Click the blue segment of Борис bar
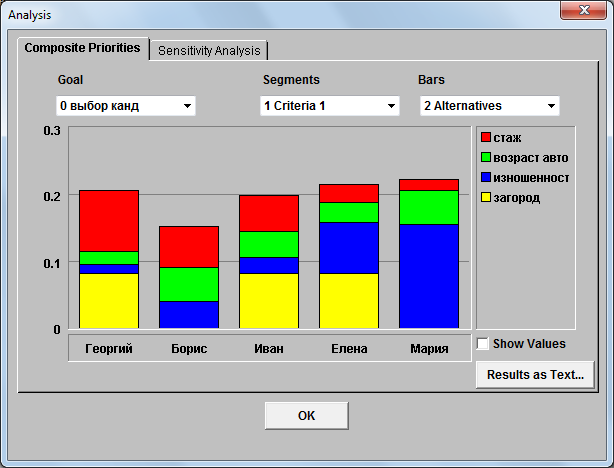The width and height of the screenshot is (614, 468). coord(189,315)
